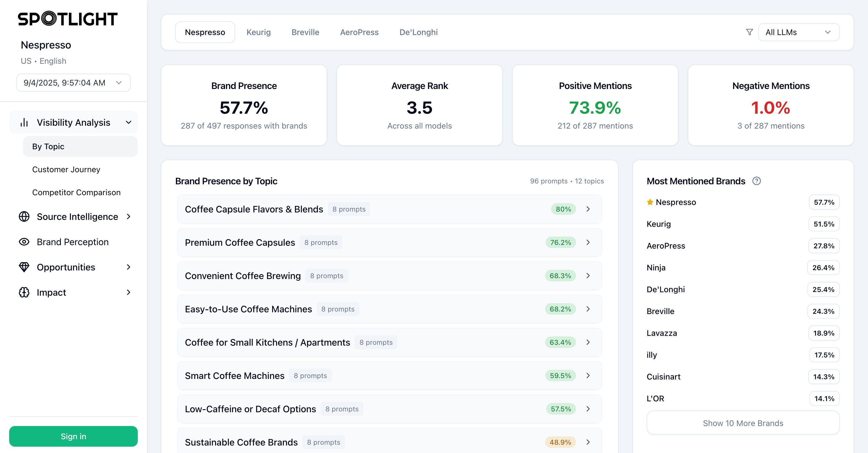Open the All LLMs dropdown

[798, 32]
